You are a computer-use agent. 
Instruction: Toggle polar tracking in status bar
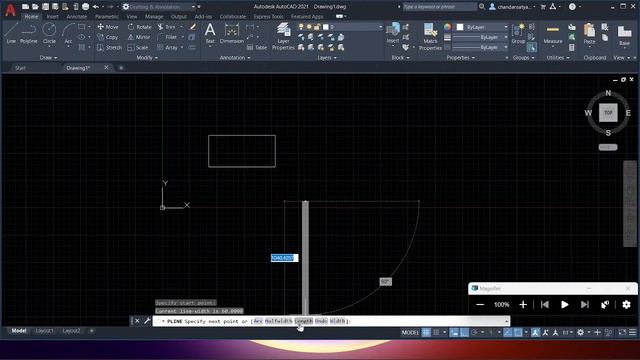click(474, 333)
